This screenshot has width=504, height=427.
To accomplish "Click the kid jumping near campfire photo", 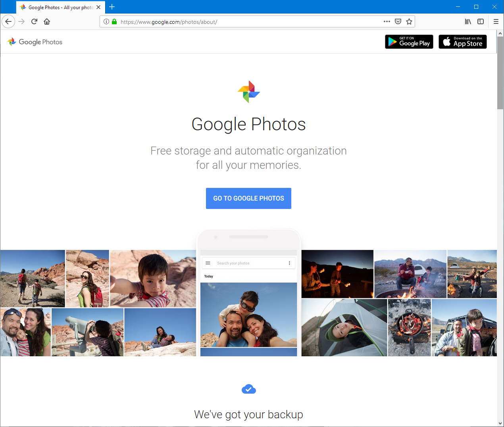I will (472, 274).
